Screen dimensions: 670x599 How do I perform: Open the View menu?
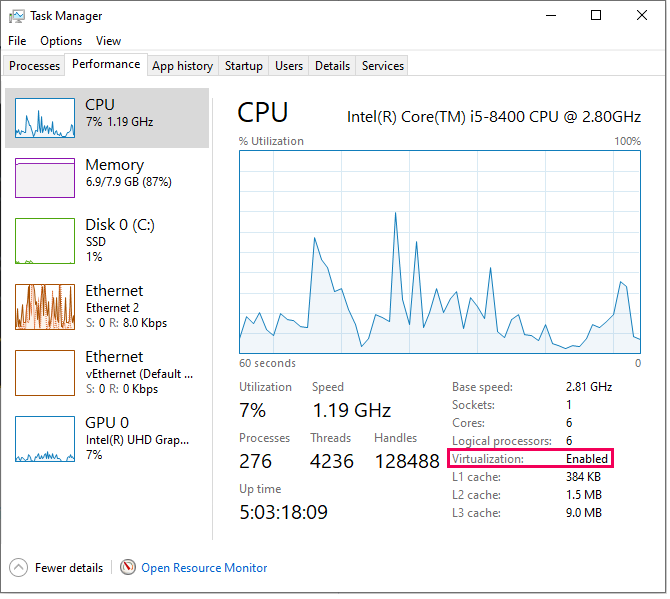point(108,41)
